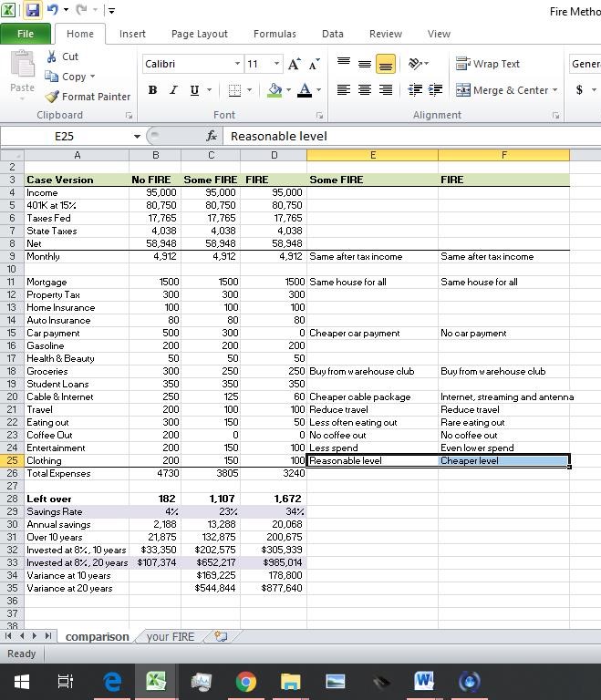Click the Insert Function fx icon
601x700 pixels.
click(212, 136)
